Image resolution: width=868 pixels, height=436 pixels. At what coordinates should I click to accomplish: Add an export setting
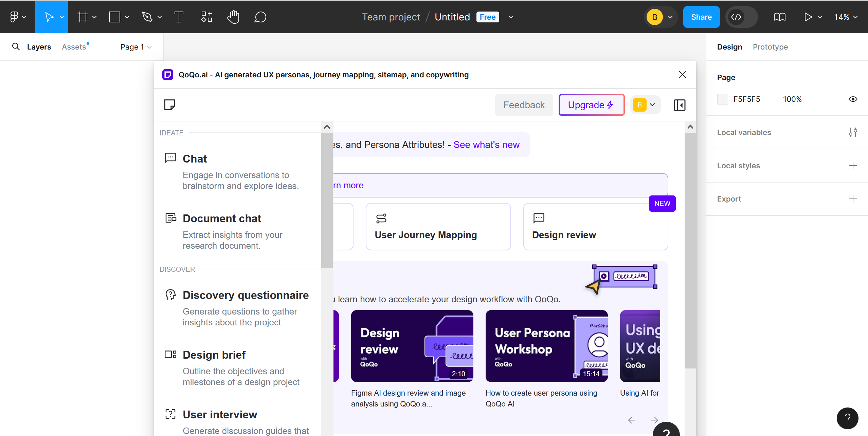853,199
